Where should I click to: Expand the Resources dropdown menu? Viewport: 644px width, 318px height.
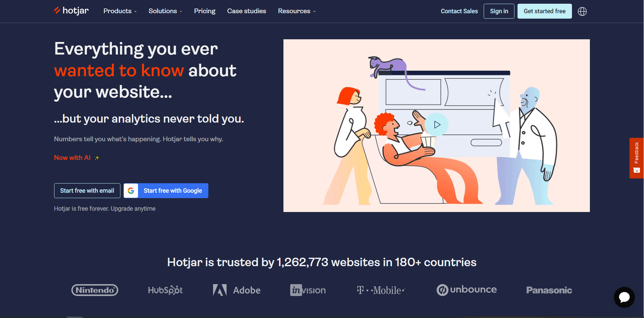pyautogui.click(x=297, y=11)
